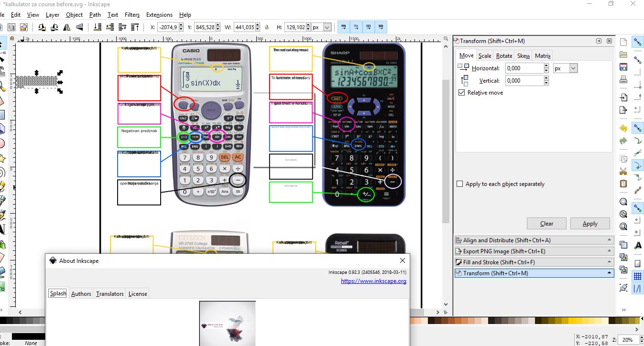Open the Path menu
Viewport: 644px width, 346px height.
tap(95, 15)
